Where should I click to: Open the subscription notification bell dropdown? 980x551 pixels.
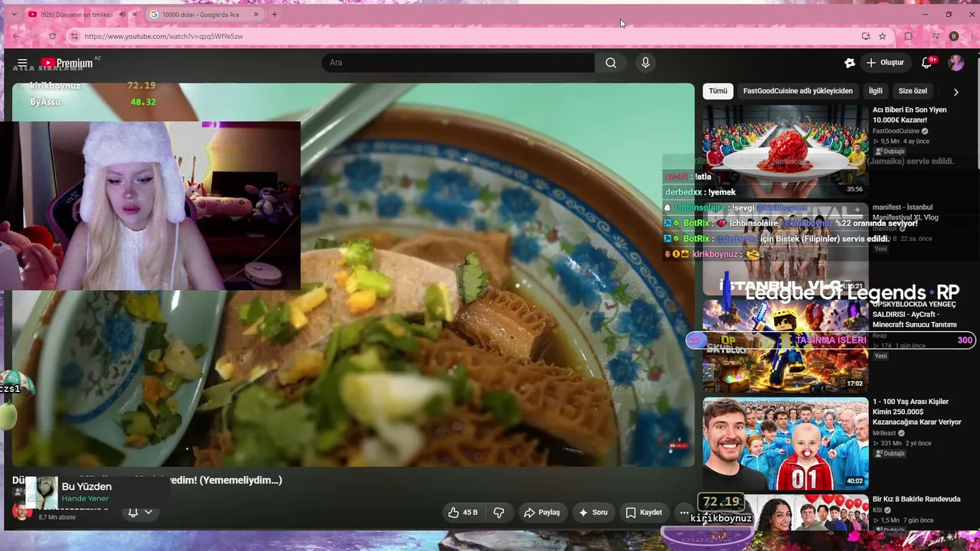[139, 512]
